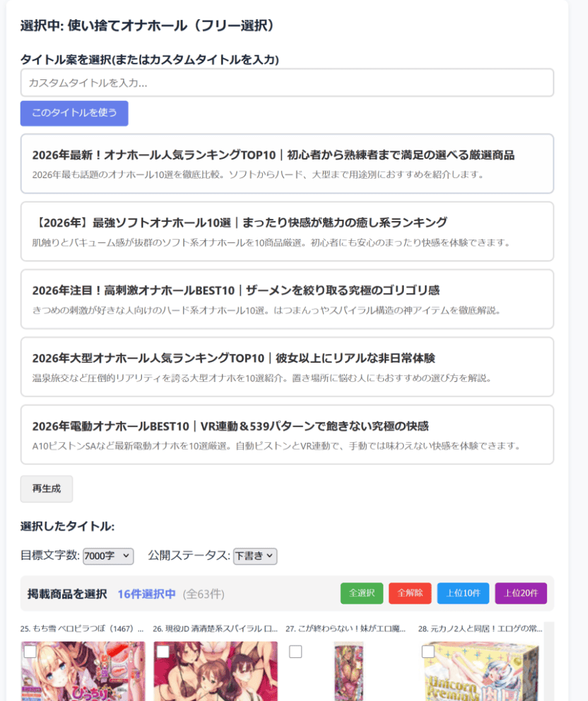Tick the checkbox for product item 25

point(30,652)
